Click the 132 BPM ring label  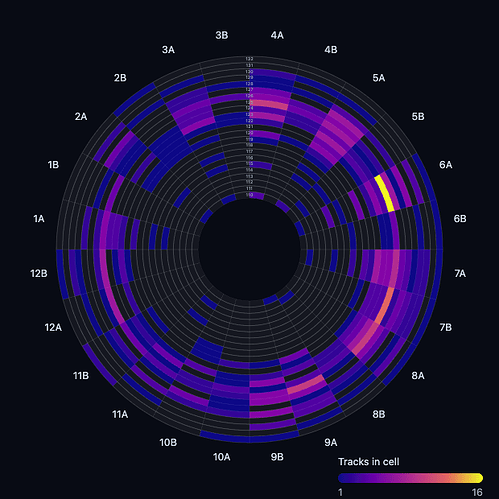point(249,59)
